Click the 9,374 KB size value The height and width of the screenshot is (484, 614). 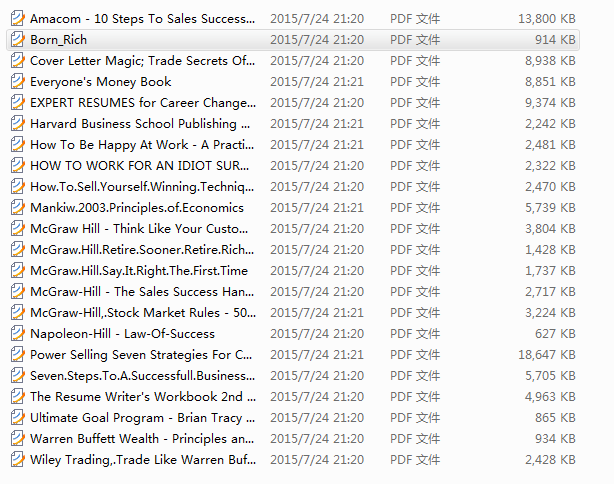(x=551, y=103)
